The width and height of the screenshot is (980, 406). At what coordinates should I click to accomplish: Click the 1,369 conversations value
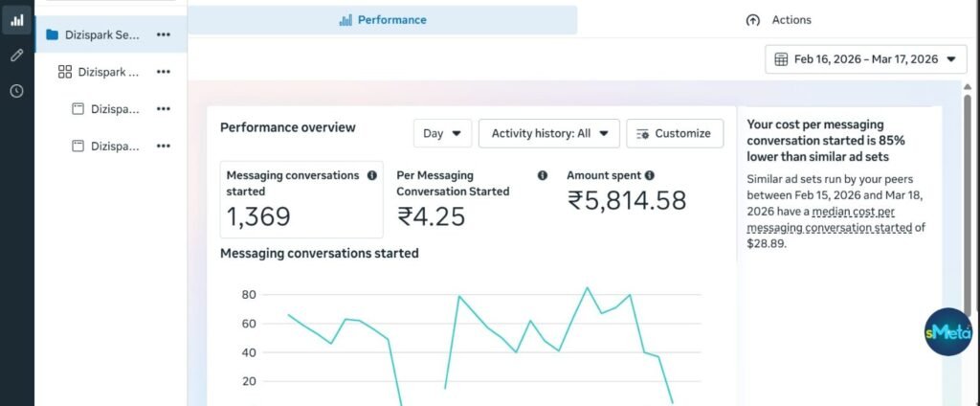pyautogui.click(x=258, y=216)
